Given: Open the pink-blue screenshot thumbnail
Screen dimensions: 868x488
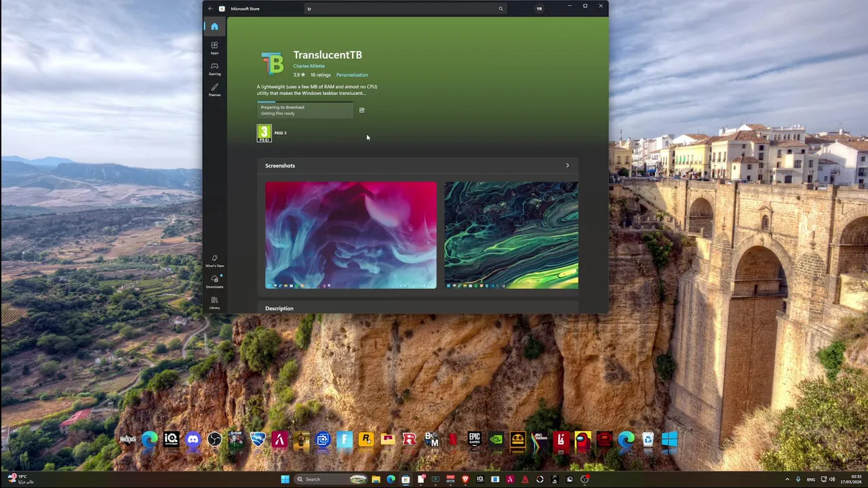Looking at the screenshot, I should pyautogui.click(x=351, y=235).
